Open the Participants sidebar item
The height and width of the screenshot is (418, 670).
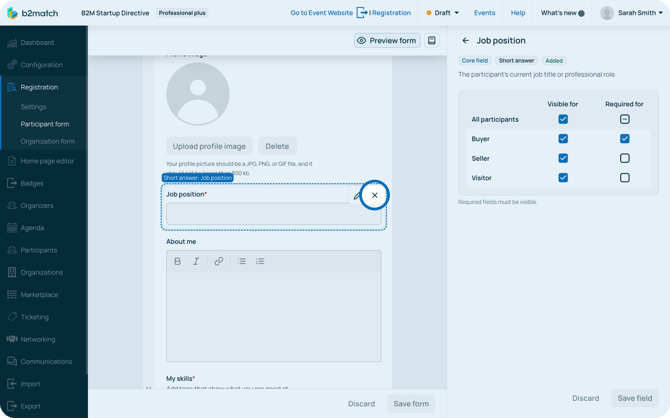click(x=39, y=250)
